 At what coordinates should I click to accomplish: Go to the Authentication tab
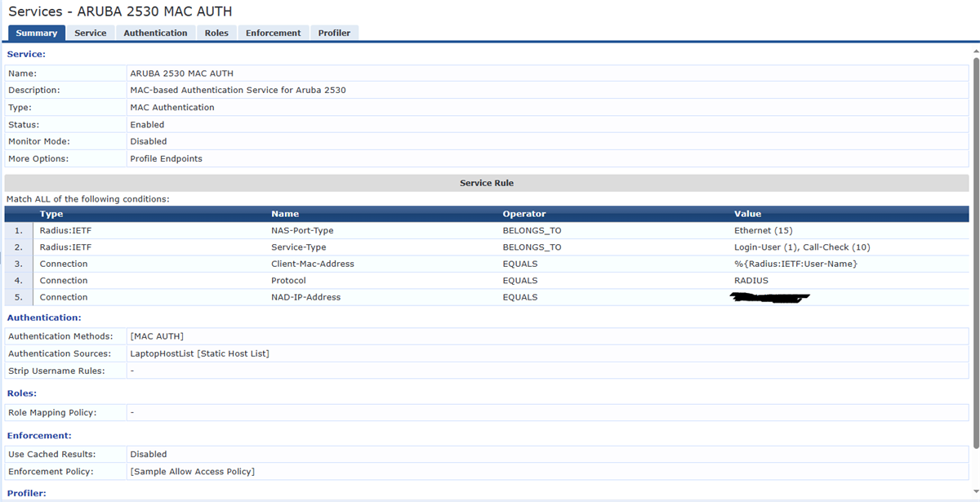(155, 33)
